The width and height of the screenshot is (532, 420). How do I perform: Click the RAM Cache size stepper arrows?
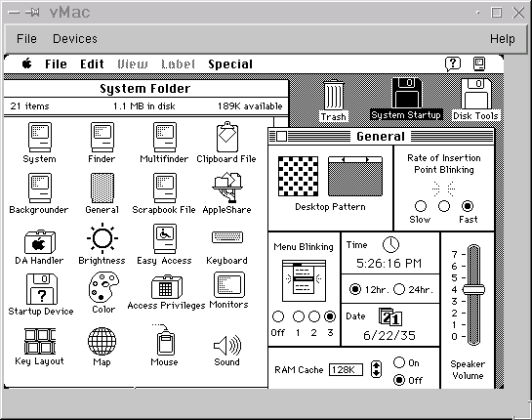pyautogui.click(x=376, y=369)
